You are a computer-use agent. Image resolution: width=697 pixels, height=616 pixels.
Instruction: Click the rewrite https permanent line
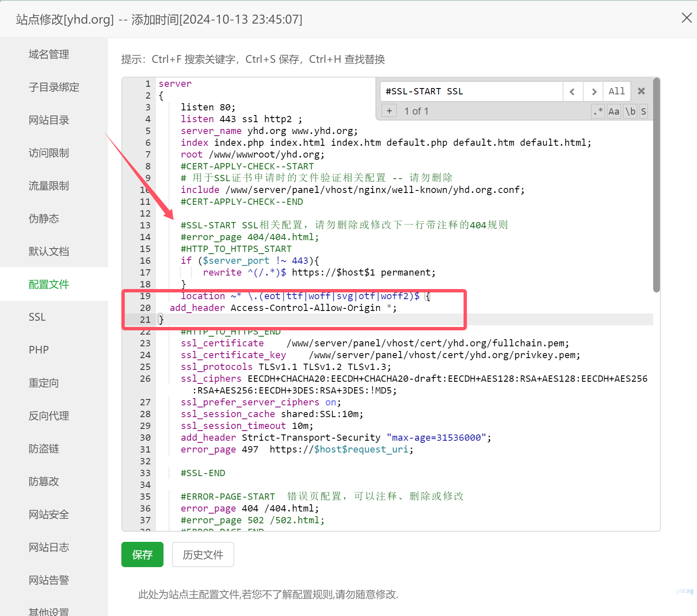[x=319, y=273]
